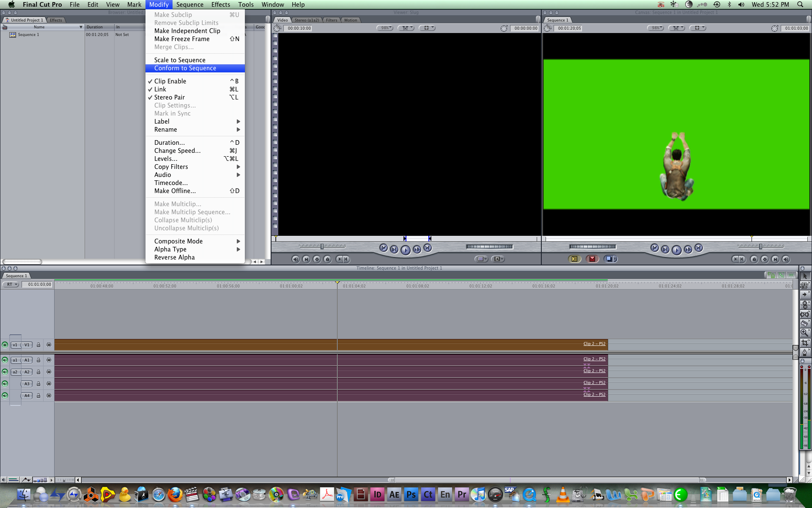812x508 pixels.
Task: Select the arrow Selection tool
Action: [804, 276]
